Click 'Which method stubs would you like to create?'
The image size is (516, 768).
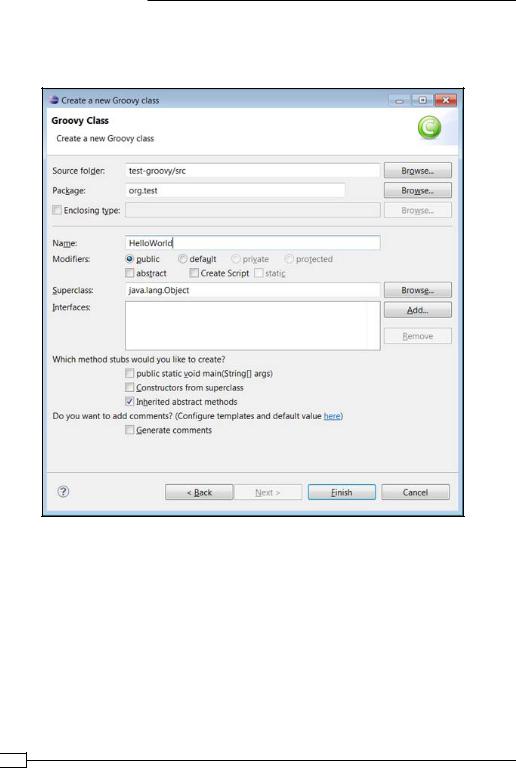tap(139, 359)
